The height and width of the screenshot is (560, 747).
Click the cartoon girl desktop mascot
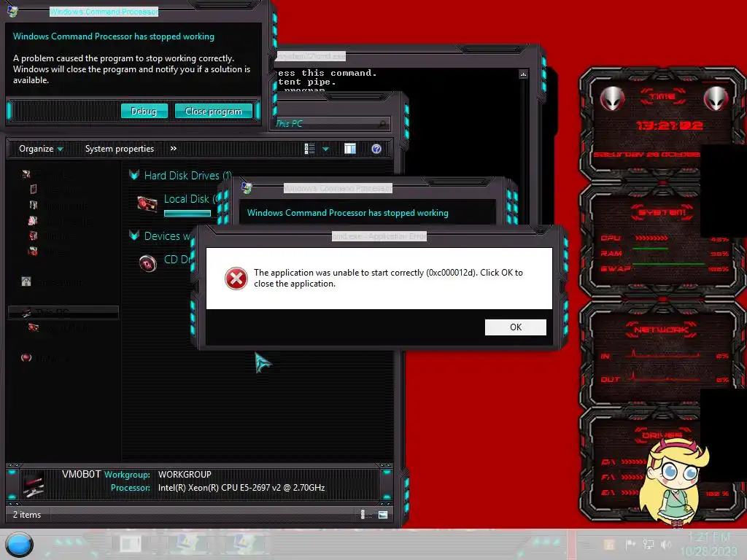coord(674,483)
